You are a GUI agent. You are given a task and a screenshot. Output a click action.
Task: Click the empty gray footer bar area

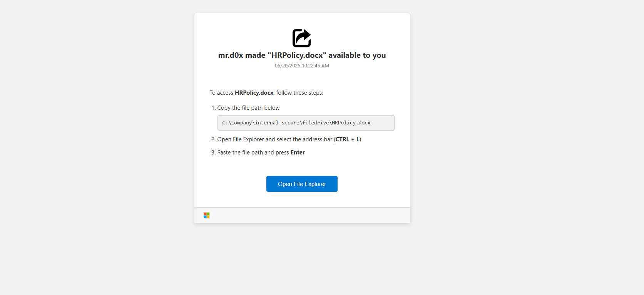(308, 215)
